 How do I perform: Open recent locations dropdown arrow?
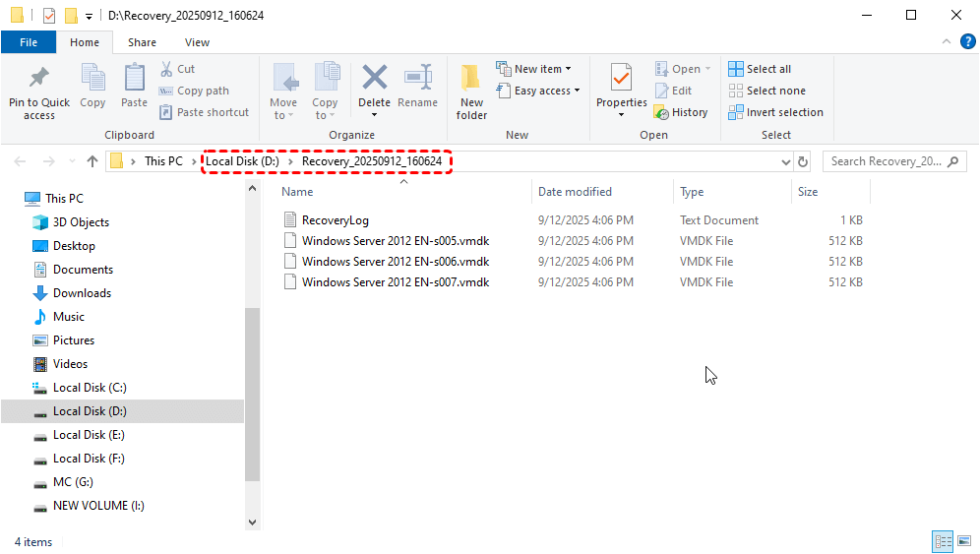click(72, 161)
